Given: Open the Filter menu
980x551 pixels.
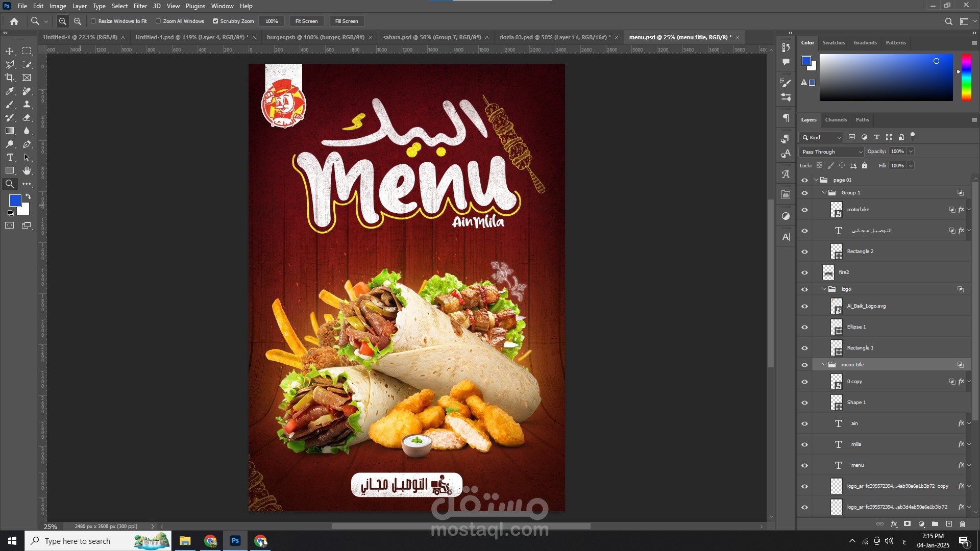Looking at the screenshot, I should point(140,6).
